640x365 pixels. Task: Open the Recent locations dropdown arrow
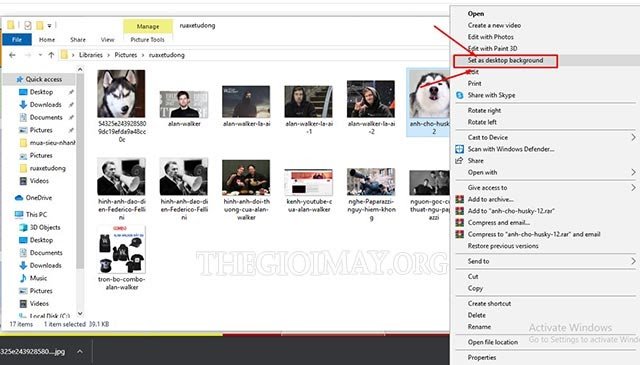(x=40, y=55)
